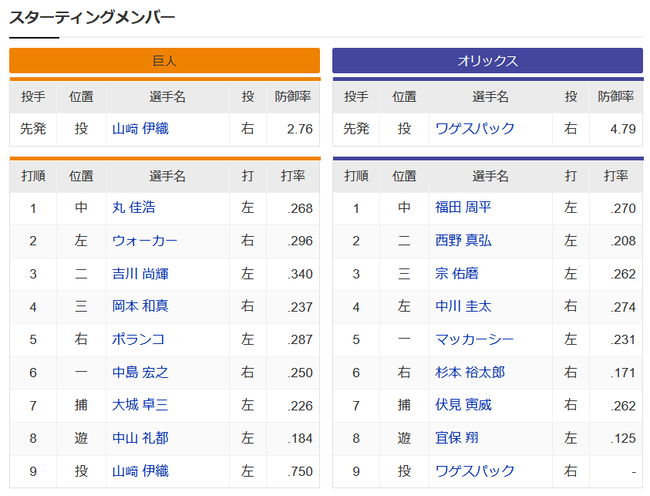Screen dimensions: 650x496
Task: Click 打順 header in 巨人 batting table
Action: (33, 176)
